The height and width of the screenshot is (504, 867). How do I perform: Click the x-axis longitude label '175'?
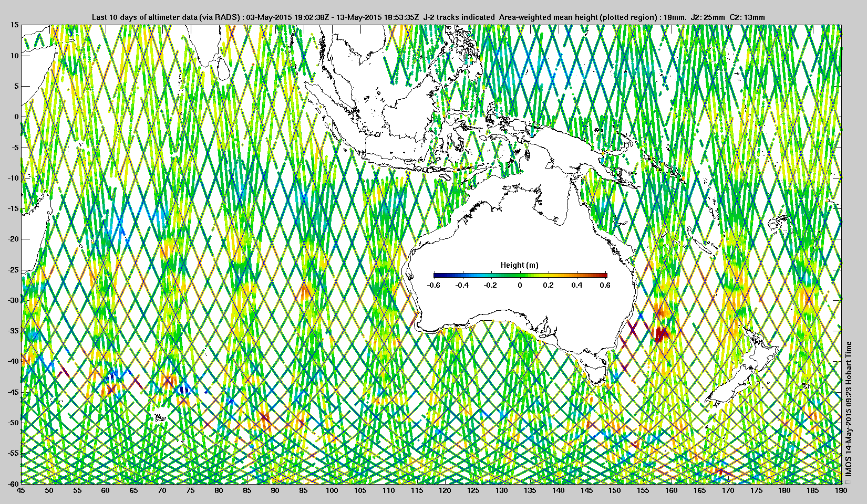coord(756,490)
